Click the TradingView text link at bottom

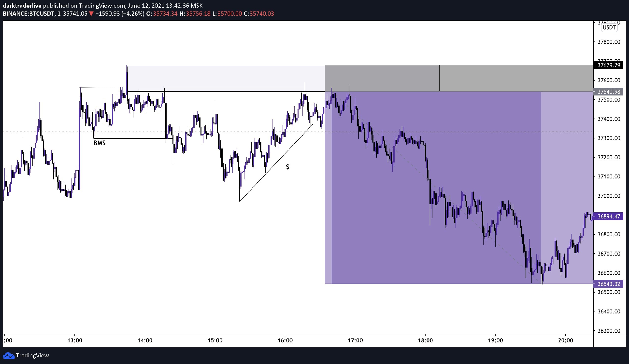(32, 355)
